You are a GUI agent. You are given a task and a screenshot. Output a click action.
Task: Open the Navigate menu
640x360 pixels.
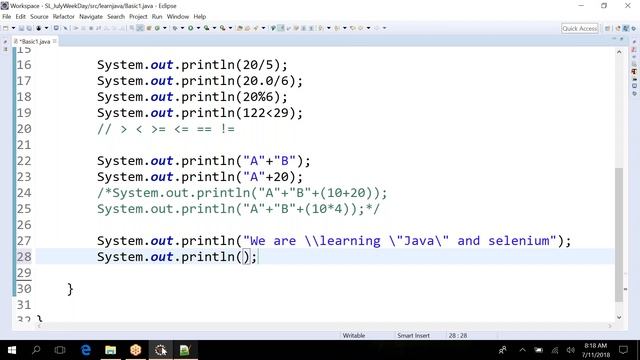pyautogui.click(x=91, y=17)
